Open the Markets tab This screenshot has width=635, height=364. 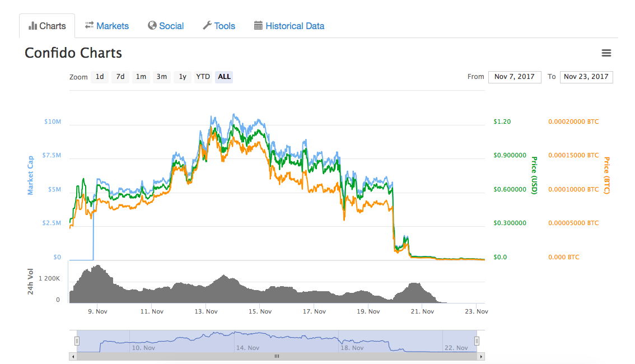click(107, 26)
